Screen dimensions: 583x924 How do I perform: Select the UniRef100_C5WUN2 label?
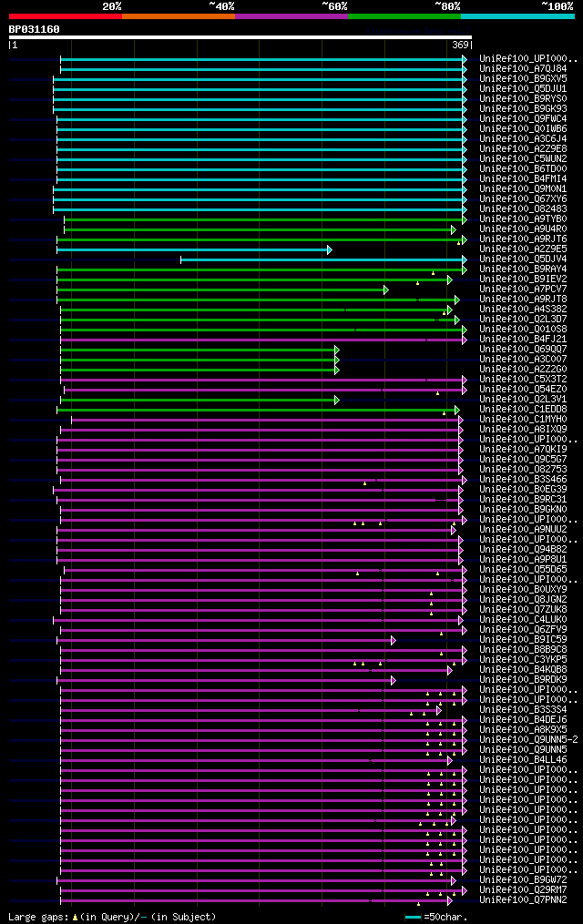(x=524, y=159)
